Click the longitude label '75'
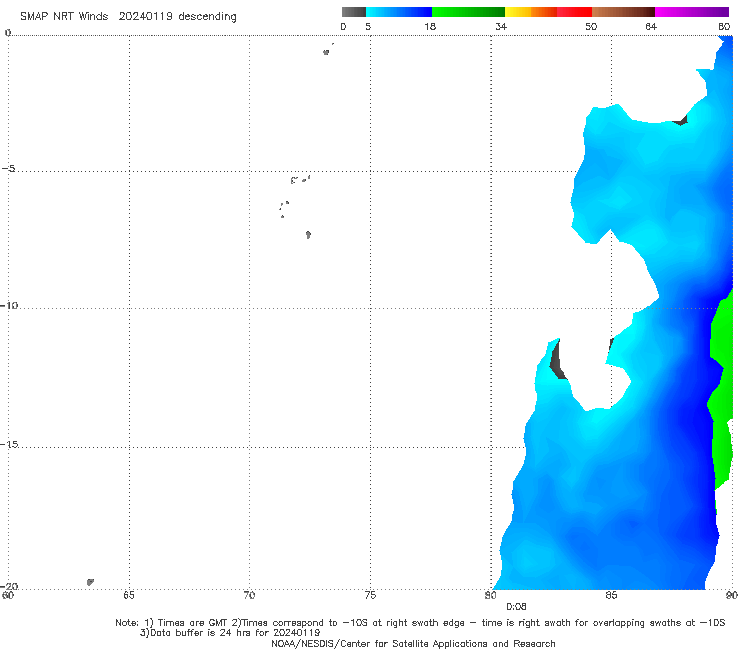This screenshot has height=650, width=740. tap(370, 595)
